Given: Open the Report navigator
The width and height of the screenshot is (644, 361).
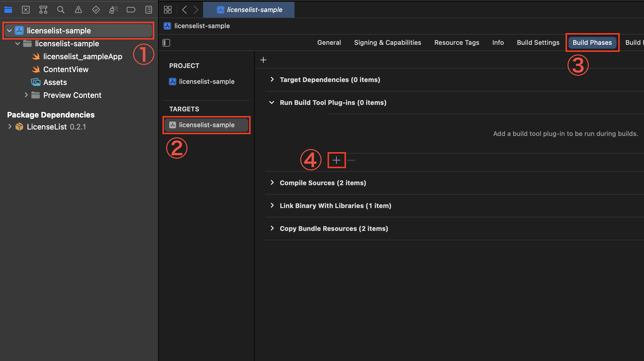Looking at the screenshot, I should 149,10.
